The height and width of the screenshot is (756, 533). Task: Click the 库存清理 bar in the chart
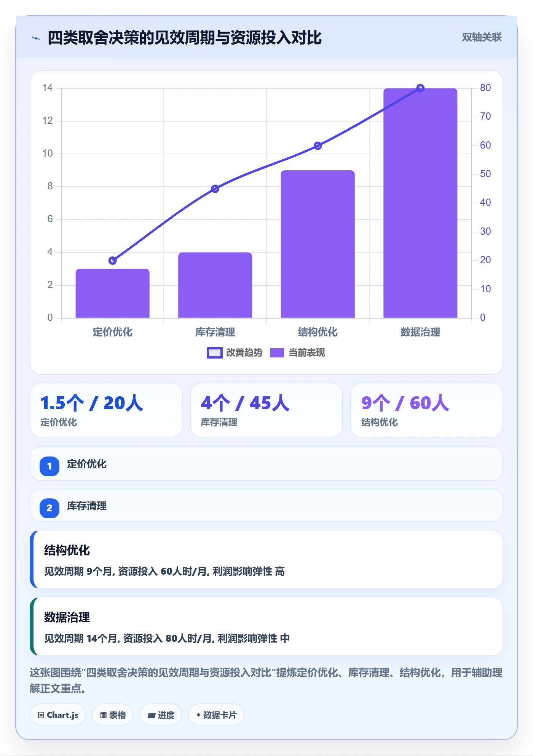215,285
